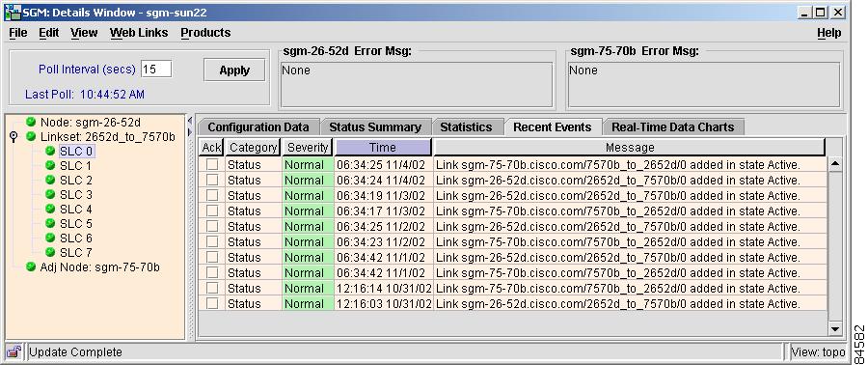This screenshot has height=365, width=868.
Task: Switch to the Configuration Data tab
Action: 258,126
